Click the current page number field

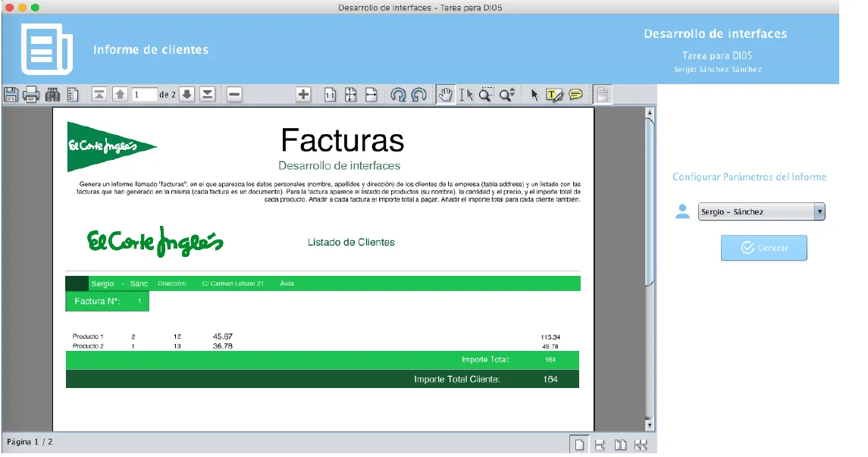pos(144,95)
